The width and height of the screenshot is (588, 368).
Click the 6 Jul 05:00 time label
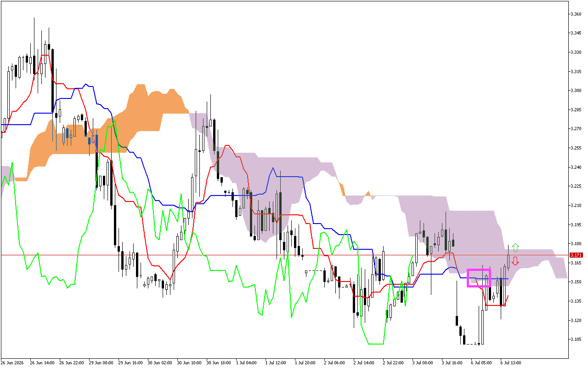(481, 362)
